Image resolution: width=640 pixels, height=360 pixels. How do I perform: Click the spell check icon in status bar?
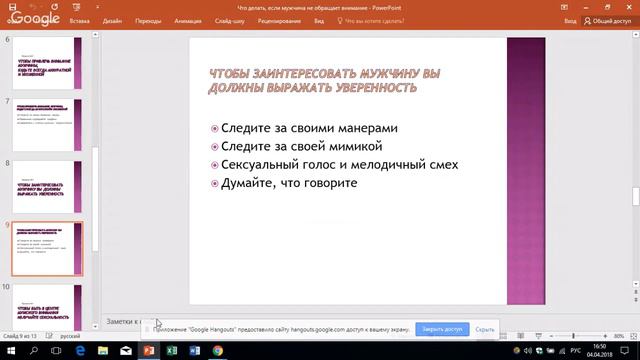tap(49, 336)
